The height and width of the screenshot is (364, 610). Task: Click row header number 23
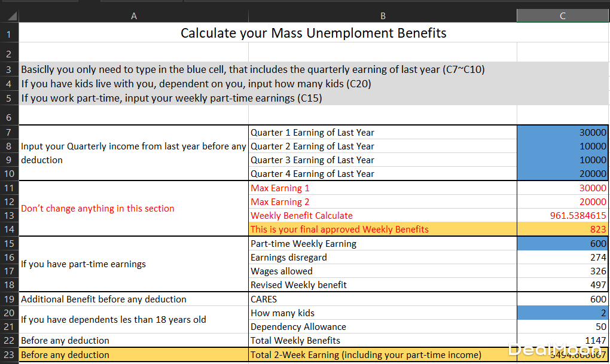coord(9,355)
